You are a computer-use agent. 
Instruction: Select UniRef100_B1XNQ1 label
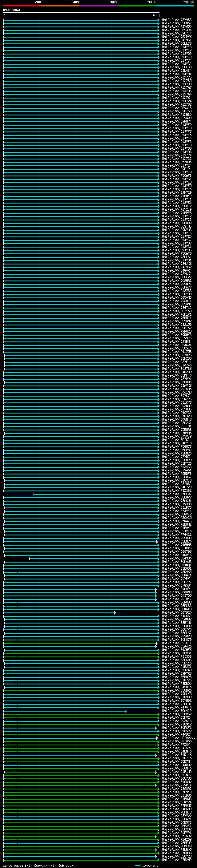(177, 565)
